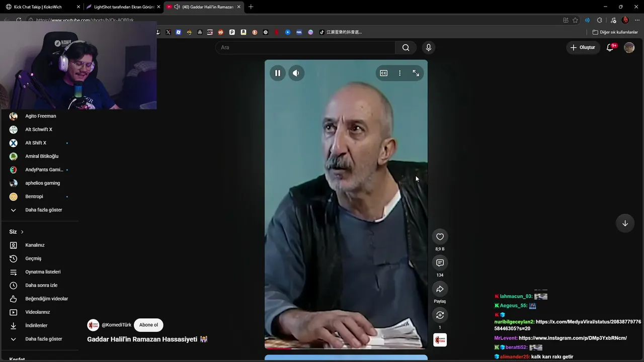Open the x.com MedyaViral link in chat

[x=568, y=325]
